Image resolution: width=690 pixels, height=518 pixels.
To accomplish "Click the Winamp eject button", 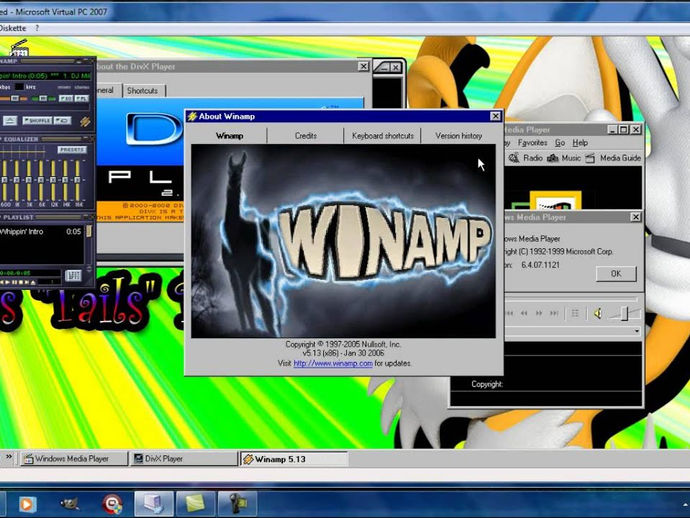I will coord(10,121).
